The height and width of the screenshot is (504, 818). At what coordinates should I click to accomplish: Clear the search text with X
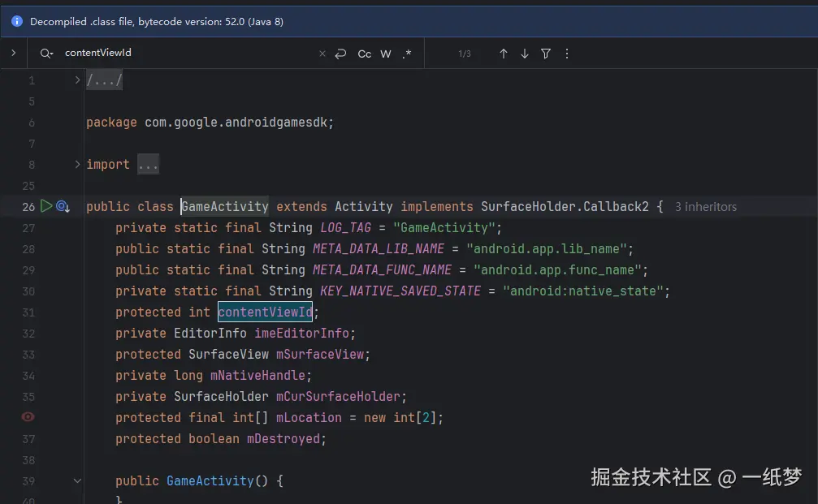(322, 54)
